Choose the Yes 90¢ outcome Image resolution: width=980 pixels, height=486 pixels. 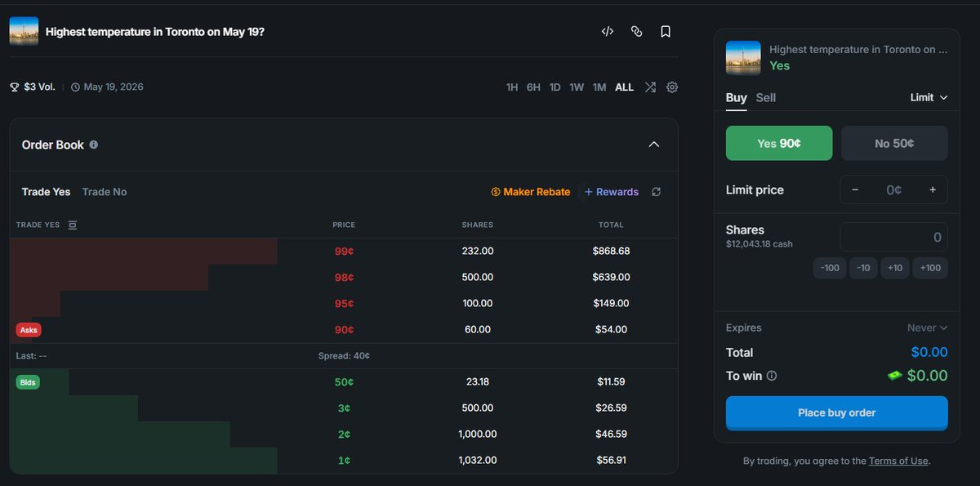tap(779, 143)
